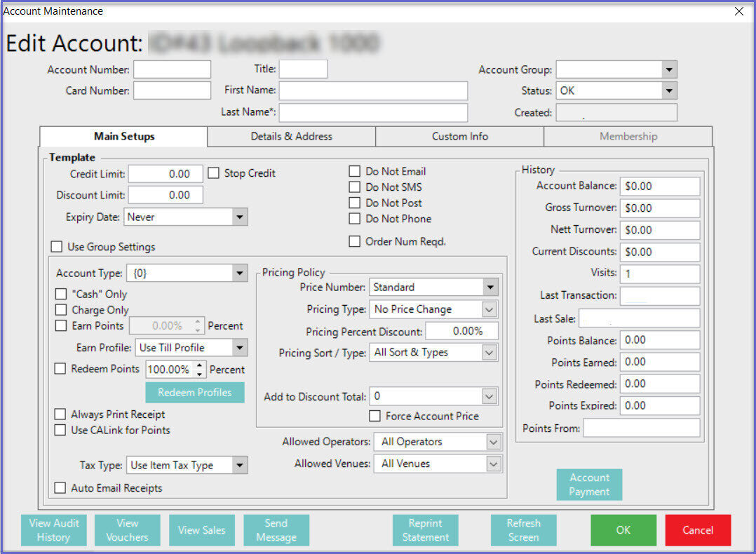Click the Redeem Profiles button

pyautogui.click(x=194, y=393)
